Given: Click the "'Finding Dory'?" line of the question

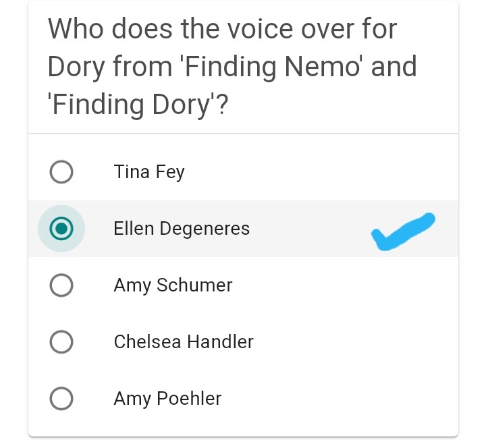Looking at the screenshot, I should point(138,105).
